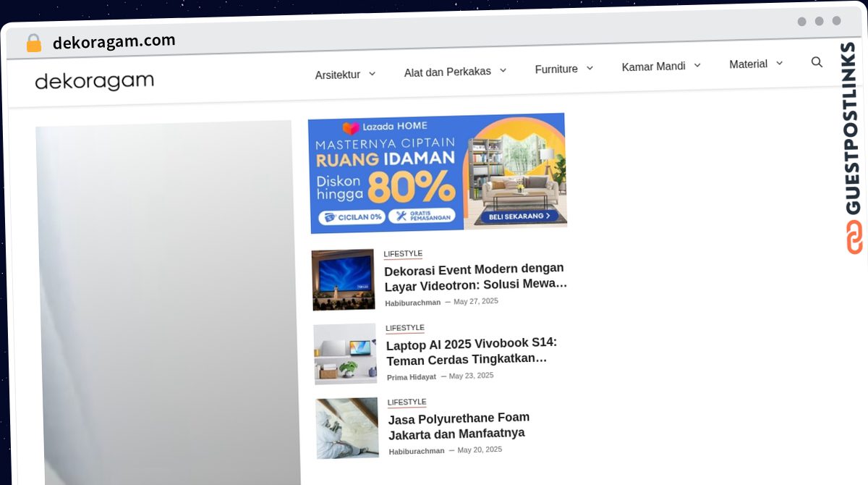Image resolution: width=868 pixels, height=485 pixels.
Task: Click the dekoragam site logo
Action: (95, 81)
